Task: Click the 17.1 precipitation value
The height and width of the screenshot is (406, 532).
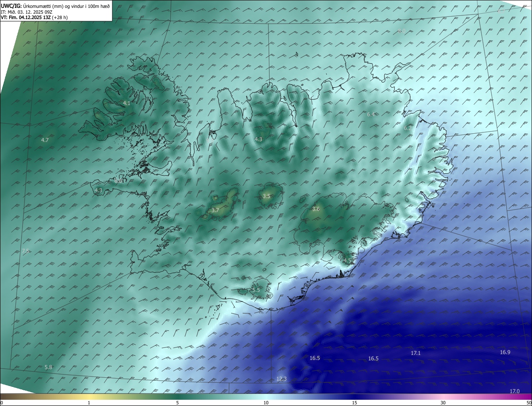Action: [x=416, y=353]
